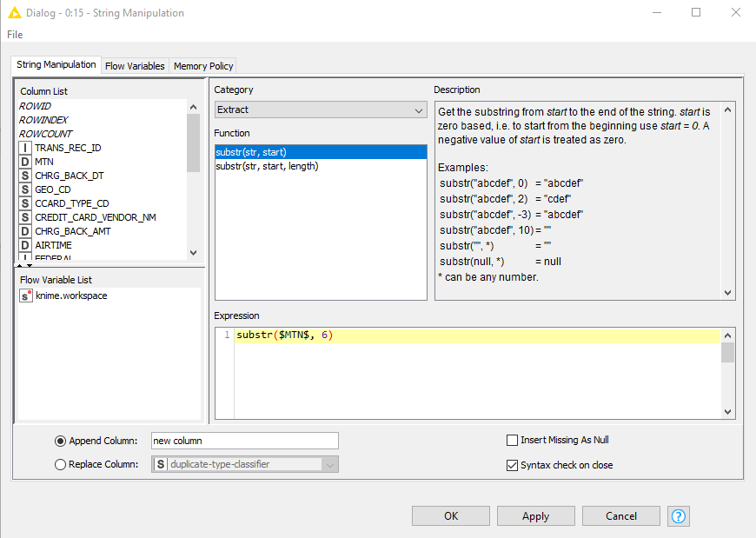
Task: Click the double type icon beside CHRG_BACK_AMT
Action: [25, 232]
